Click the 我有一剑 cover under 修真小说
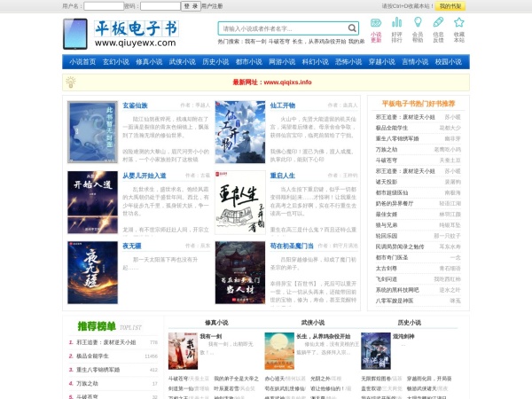 click(184, 351)
